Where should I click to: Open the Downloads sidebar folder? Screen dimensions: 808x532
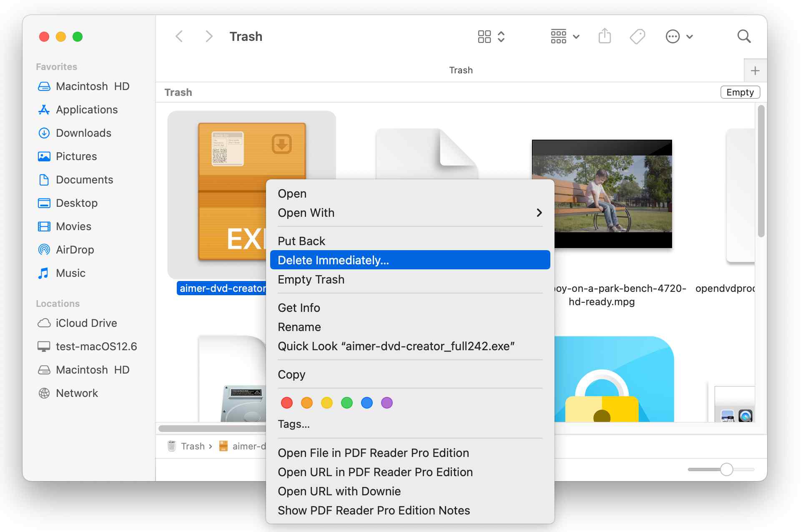coord(83,133)
